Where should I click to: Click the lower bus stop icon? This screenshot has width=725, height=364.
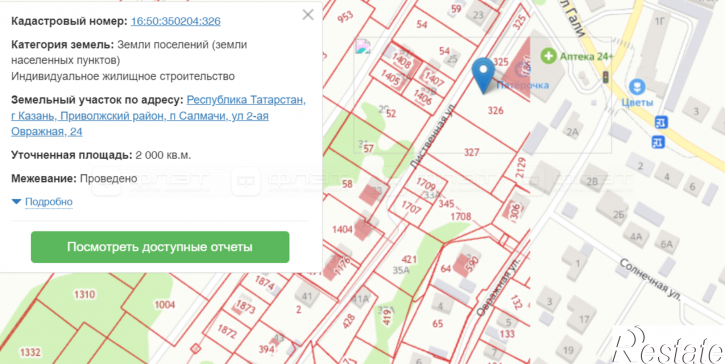point(658,142)
